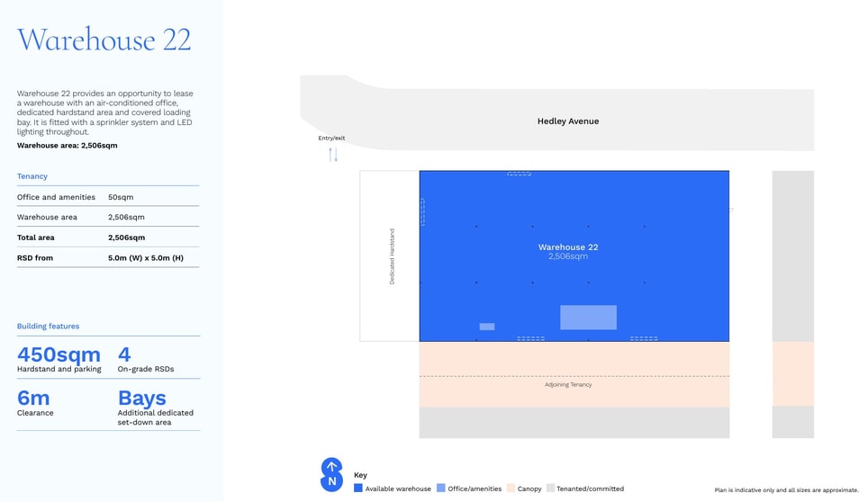
Task: Click the Bays heading
Action: (141, 398)
